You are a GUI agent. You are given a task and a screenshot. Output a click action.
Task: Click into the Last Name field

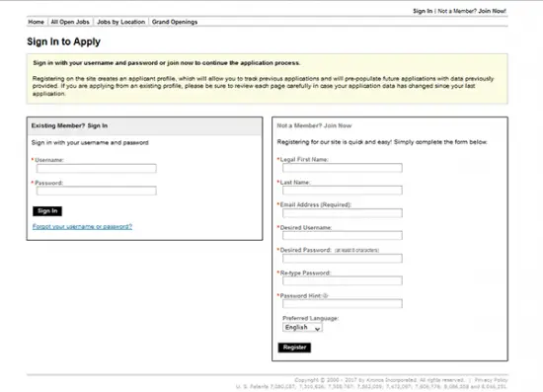click(343, 191)
